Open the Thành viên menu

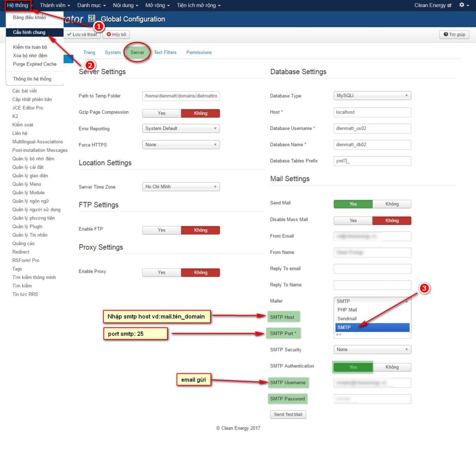(x=55, y=5)
